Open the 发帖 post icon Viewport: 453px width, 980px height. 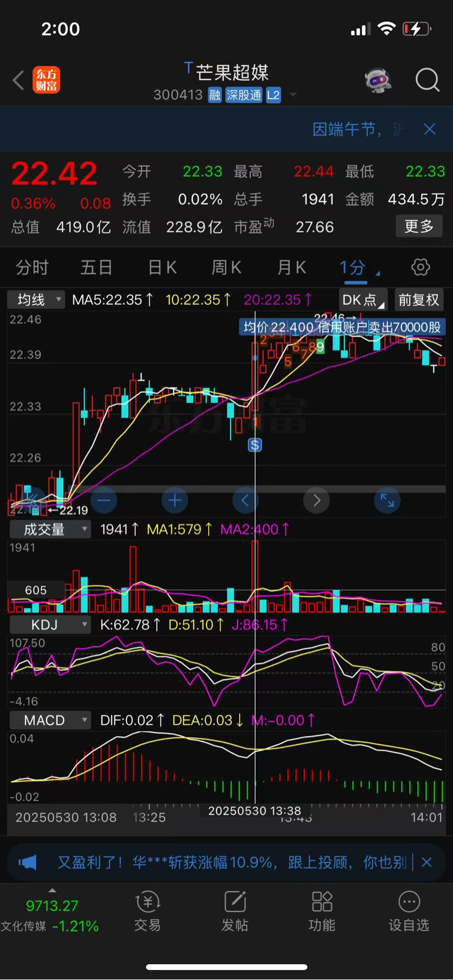coord(235,911)
